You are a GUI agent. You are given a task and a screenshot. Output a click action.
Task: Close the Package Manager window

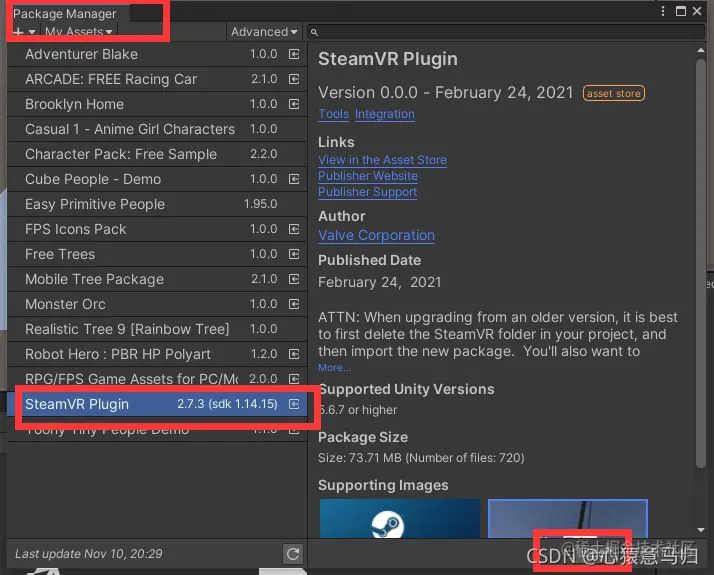pos(697,11)
